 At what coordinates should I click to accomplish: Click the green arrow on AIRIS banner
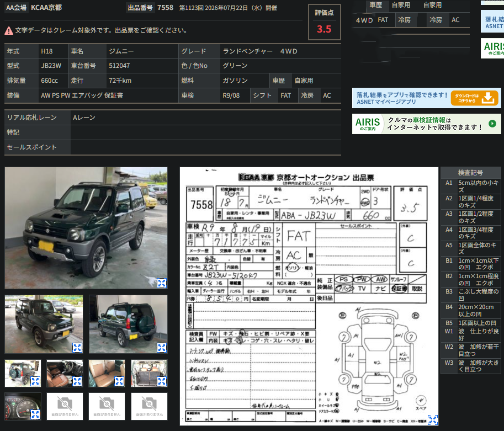pos(492,124)
